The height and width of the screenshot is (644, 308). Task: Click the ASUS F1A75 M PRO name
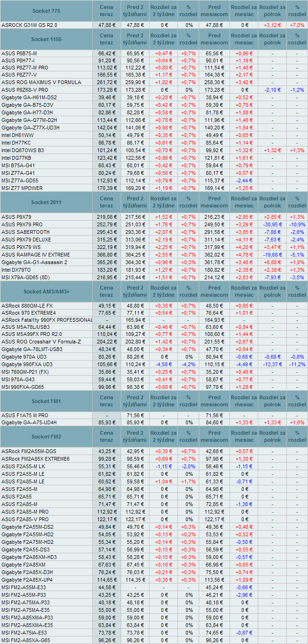(24, 415)
